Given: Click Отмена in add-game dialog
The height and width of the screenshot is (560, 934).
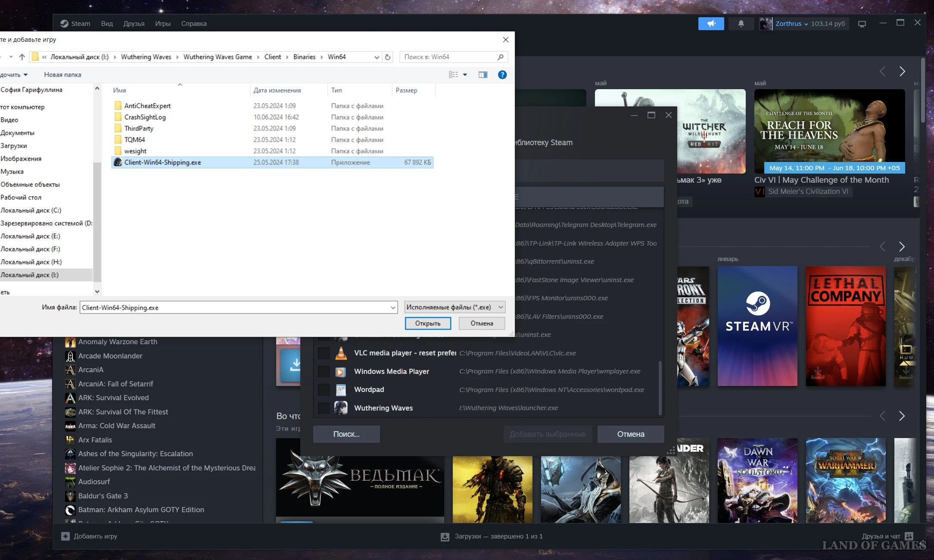Looking at the screenshot, I should click(631, 434).
